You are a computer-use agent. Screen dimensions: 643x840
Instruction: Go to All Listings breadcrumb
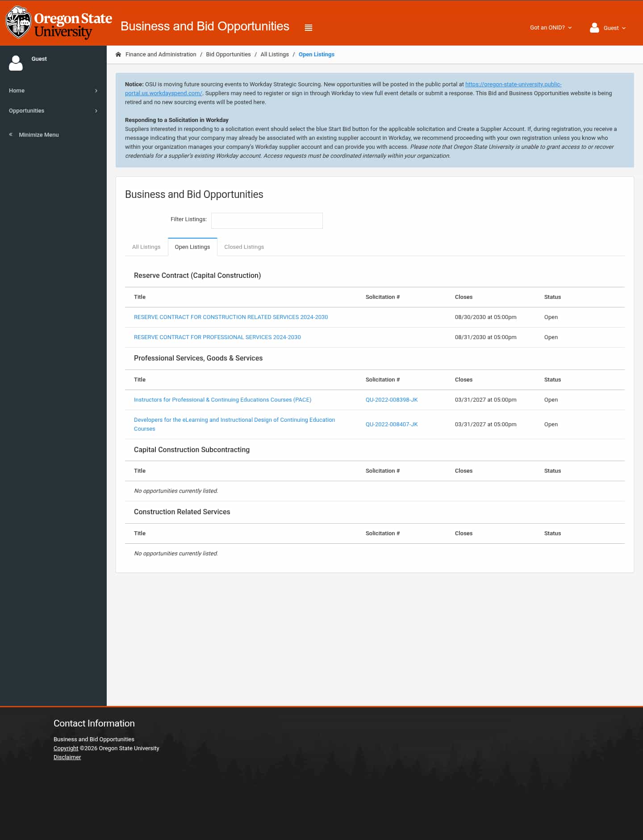pos(275,55)
